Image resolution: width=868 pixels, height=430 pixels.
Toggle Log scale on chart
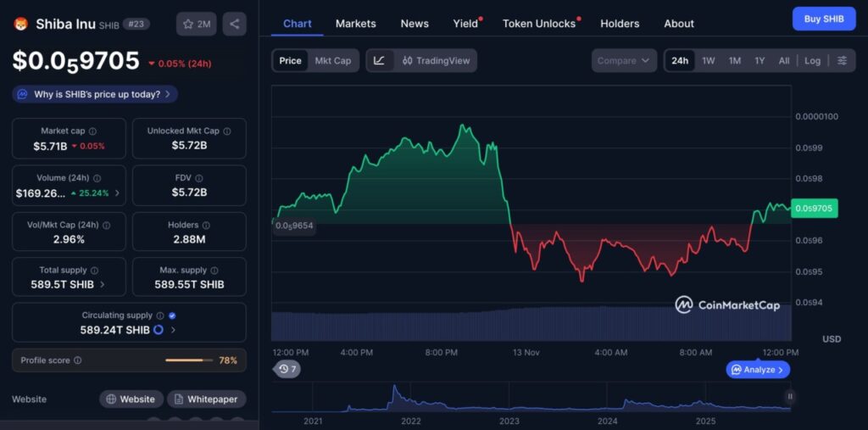812,60
